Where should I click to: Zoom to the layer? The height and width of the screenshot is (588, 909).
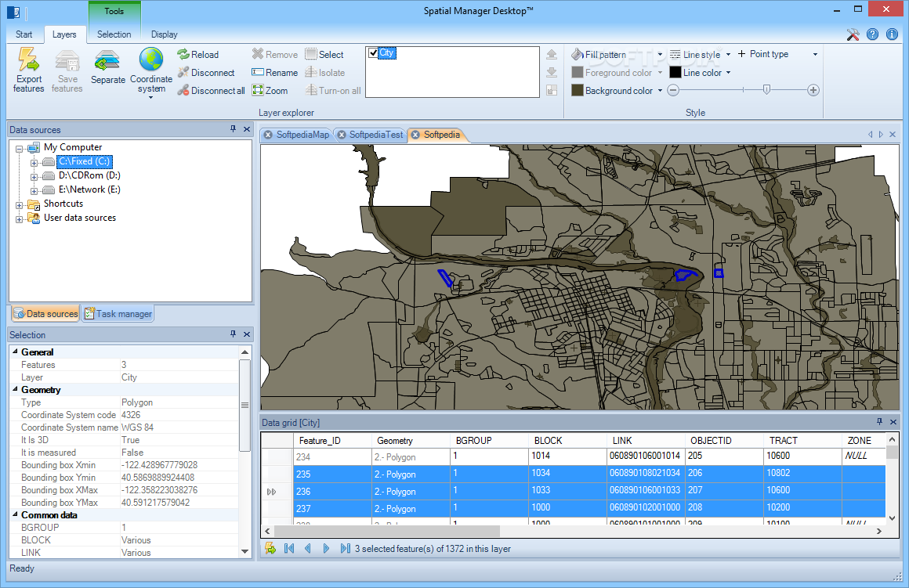point(270,90)
